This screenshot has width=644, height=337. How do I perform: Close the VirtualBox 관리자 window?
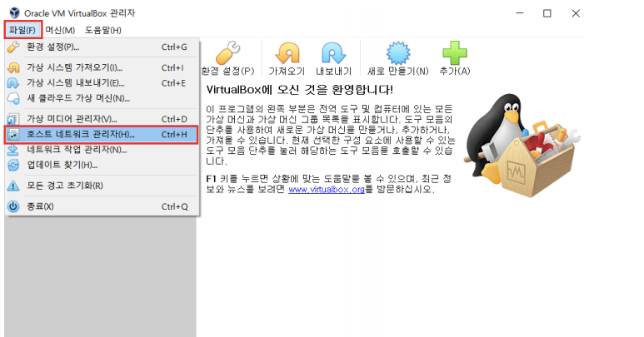point(576,13)
